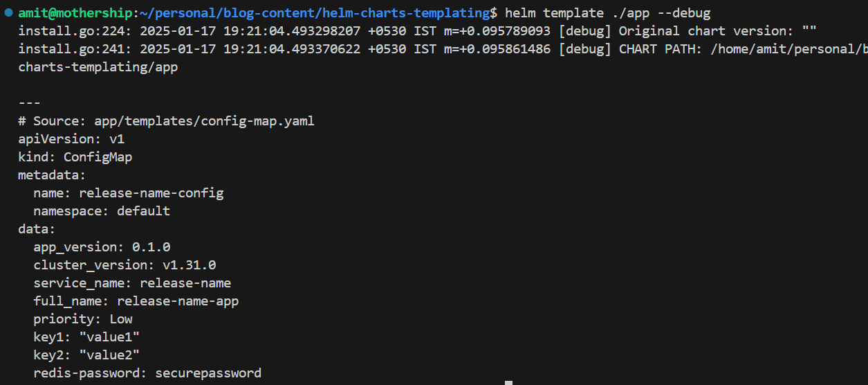Click the blue command decoration dot

pyautogui.click(x=8, y=12)
